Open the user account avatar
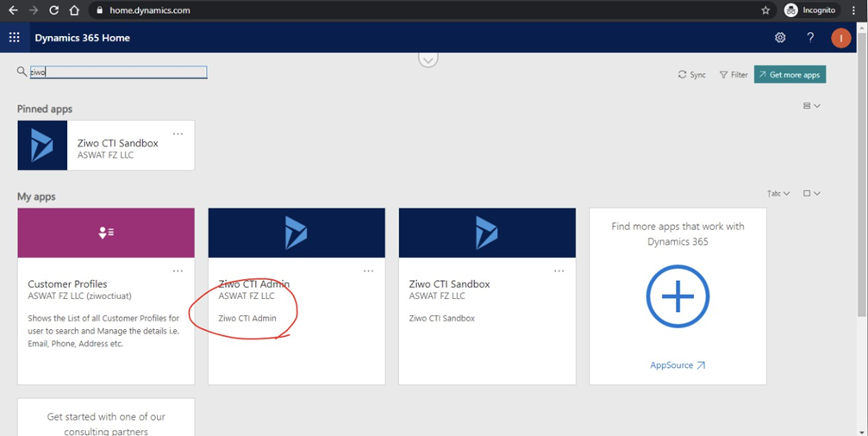Screen dimensions: 868x436 tap(841, 38)
